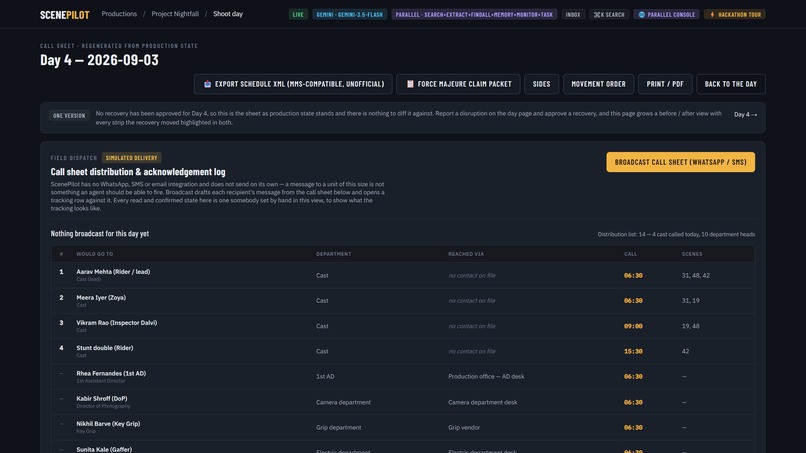Click scenes 19, 48 for Vikram Rao
The image size is (806, 453).
pos(690,326)
